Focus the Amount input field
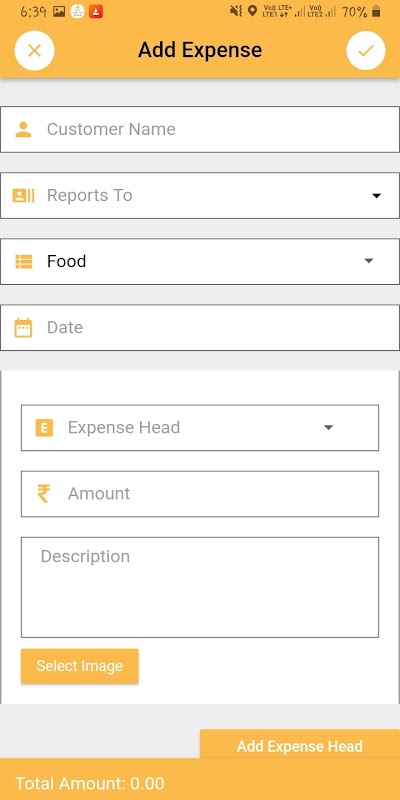The image size is (400, 800). pos(200,494)
